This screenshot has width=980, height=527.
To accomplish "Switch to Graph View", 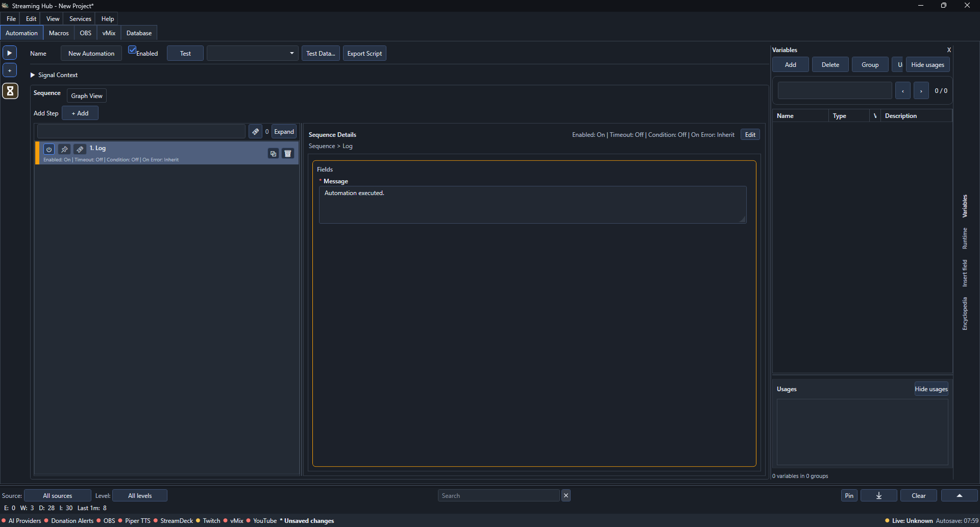I will [x=87, y=95].
